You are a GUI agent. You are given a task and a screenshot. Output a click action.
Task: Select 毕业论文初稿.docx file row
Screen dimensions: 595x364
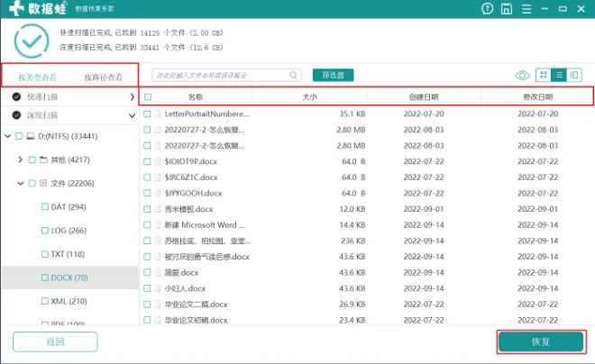367,321
